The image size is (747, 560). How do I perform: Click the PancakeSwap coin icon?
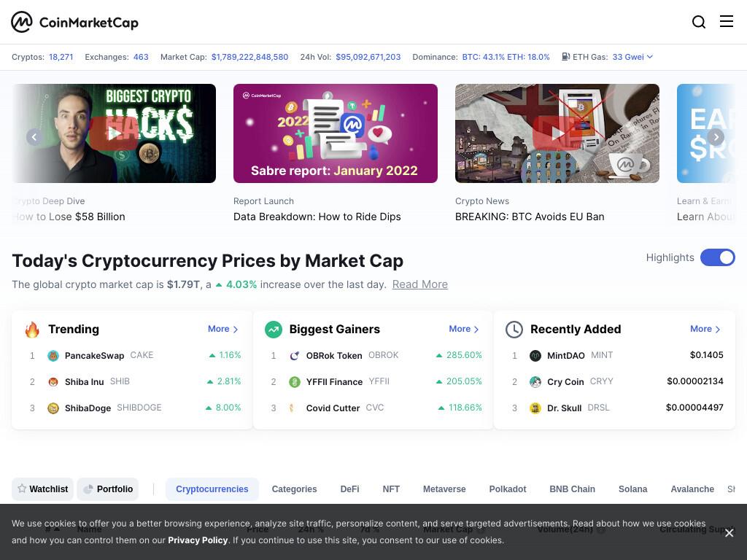click(53, 356)
